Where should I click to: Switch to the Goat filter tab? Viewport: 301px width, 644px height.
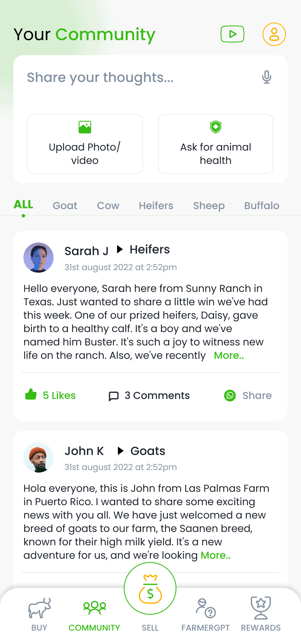(x=65, y=205)
